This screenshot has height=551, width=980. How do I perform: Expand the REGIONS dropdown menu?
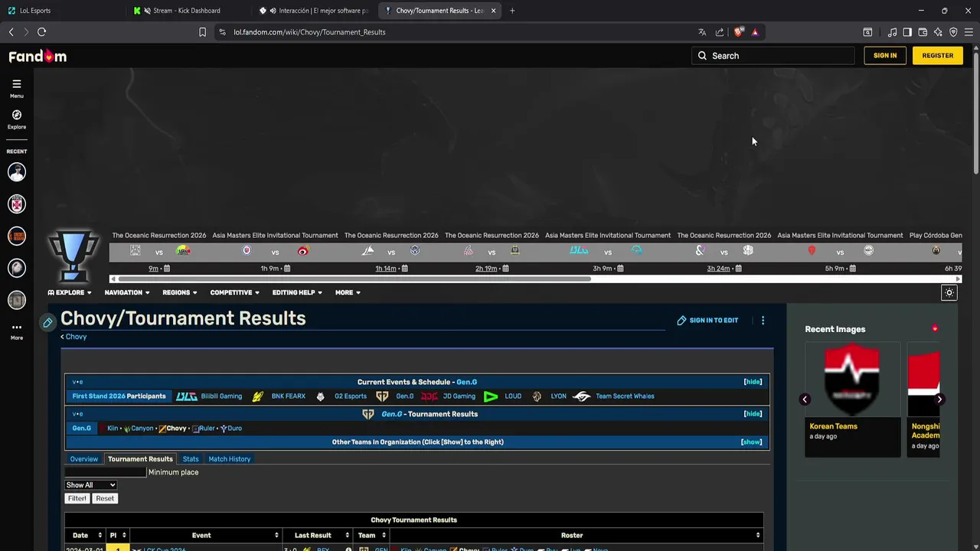click(x=179, y=292)
